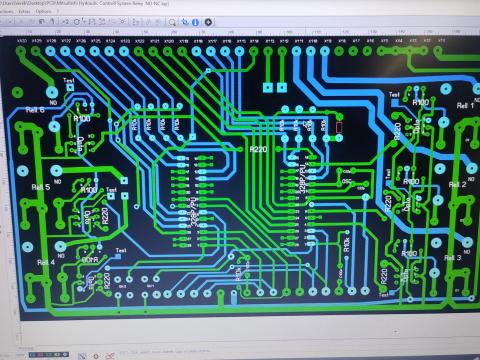The width and height of the screenshot is (480, 360).
Task: Click the x2 duplicate toolbar icon
Action: 65,22
